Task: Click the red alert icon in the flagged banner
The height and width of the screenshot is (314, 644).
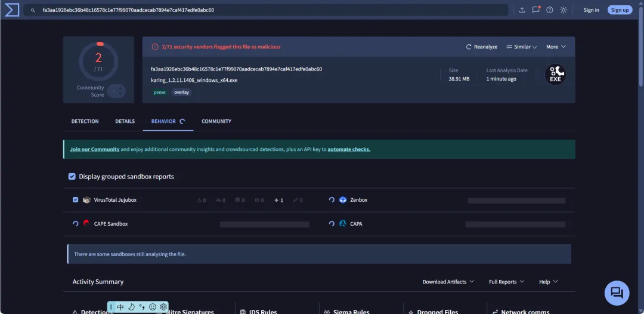Action: [155, 47]
